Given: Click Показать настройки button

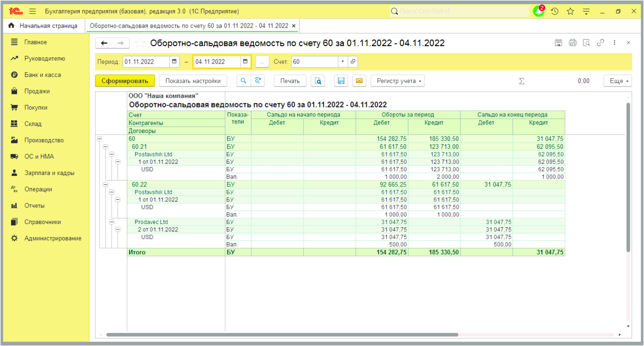Looking at the screenshot, I should point(193,81).
